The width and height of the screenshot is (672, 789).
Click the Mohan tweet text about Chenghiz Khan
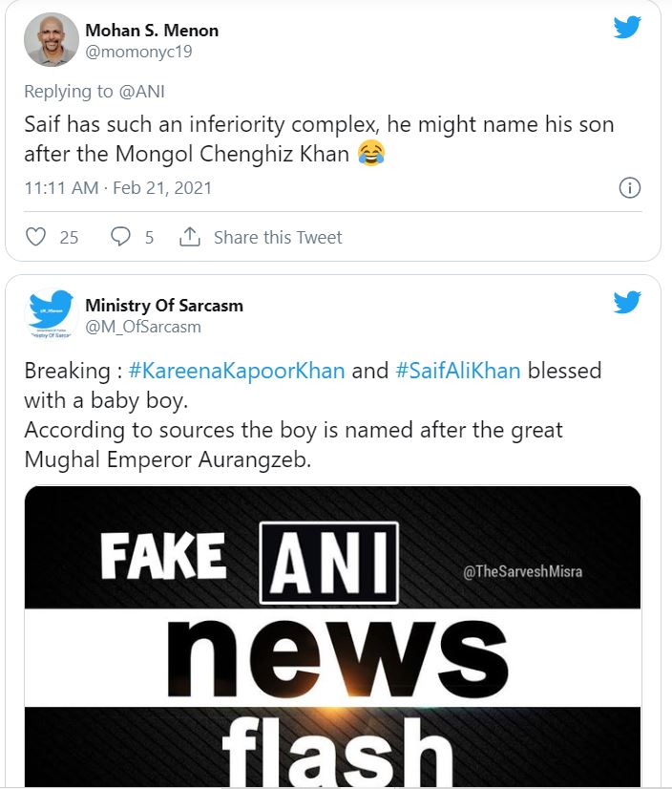click(x=319, y=139)
